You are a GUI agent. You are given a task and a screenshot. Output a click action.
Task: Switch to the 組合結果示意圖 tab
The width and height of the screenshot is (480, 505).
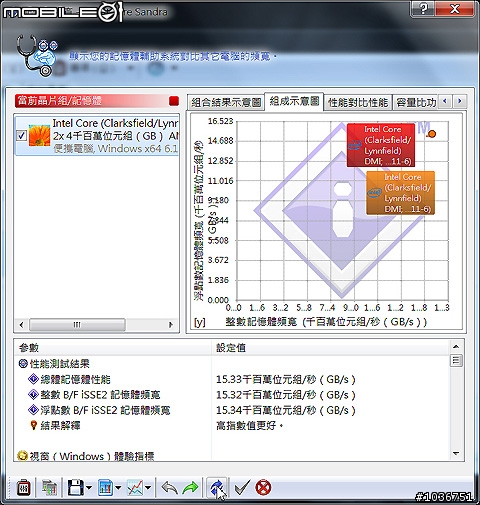226,102
